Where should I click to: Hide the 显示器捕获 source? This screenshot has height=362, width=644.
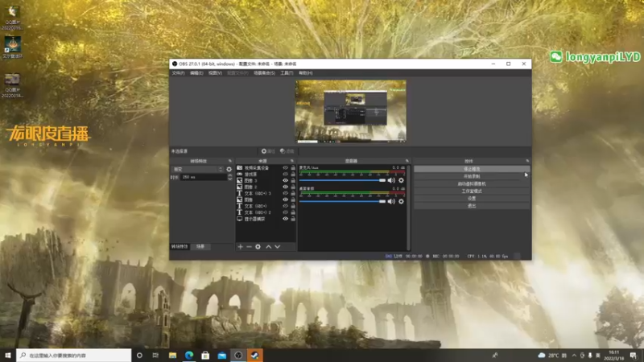coord(285,219)
